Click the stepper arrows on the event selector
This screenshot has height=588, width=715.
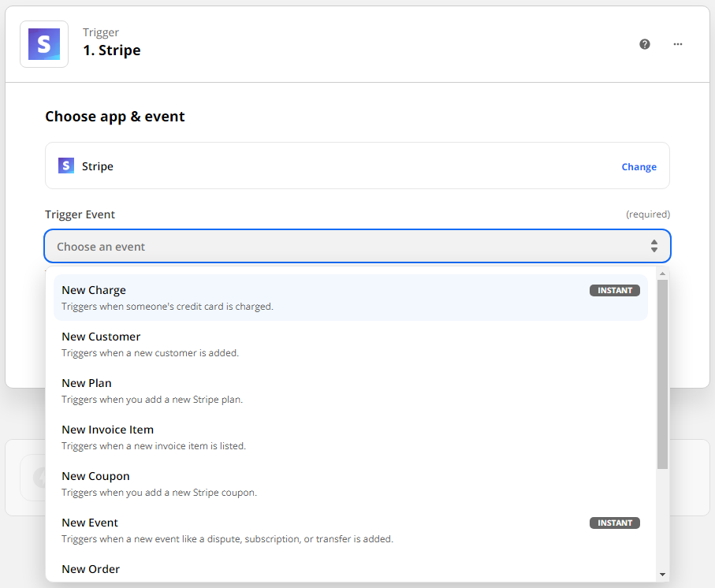pos(654,246)
